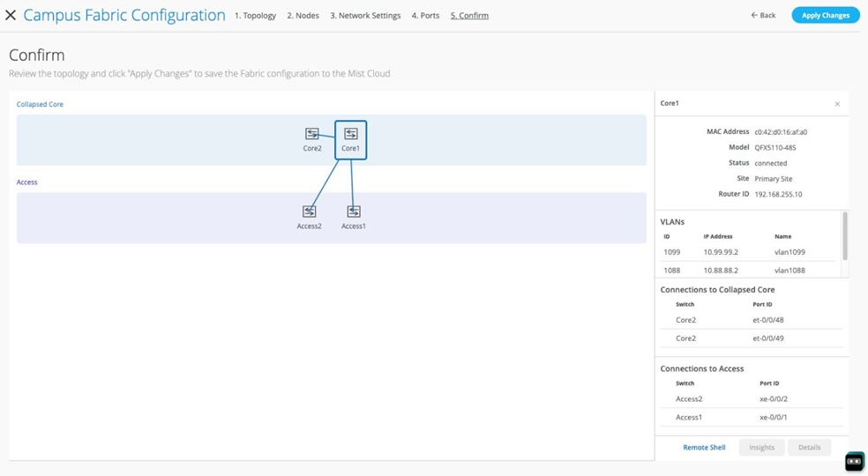Click the VLANs list scrollbar
The height and width of the screenshot is (476, 868).
[844, 235]
